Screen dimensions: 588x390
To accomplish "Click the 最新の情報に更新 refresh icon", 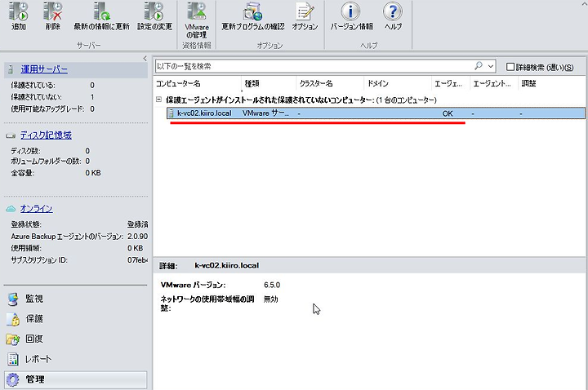I will click(101, 11).
